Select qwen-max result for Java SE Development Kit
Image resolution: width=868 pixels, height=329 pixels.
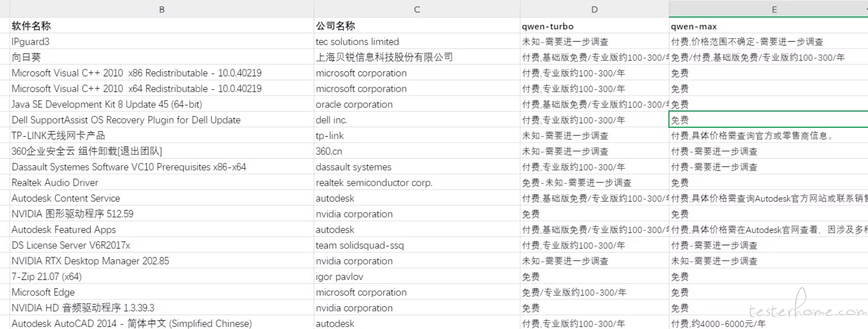(768, 104)
